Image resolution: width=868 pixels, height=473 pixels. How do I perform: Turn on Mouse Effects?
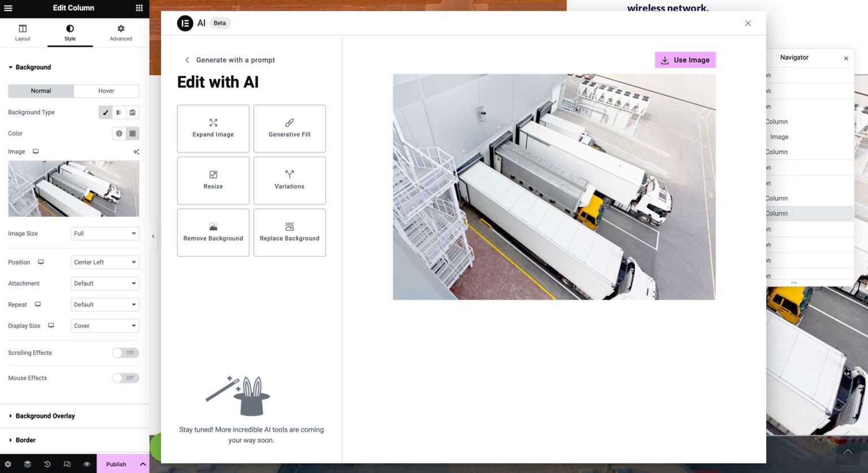[x=125, y=377]
